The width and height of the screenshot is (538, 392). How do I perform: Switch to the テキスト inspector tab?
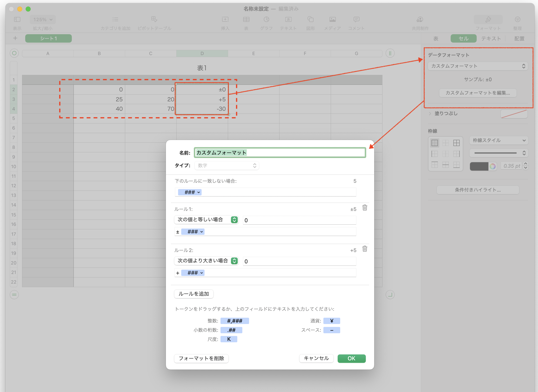pyautogui.click(x=491, y=38)
